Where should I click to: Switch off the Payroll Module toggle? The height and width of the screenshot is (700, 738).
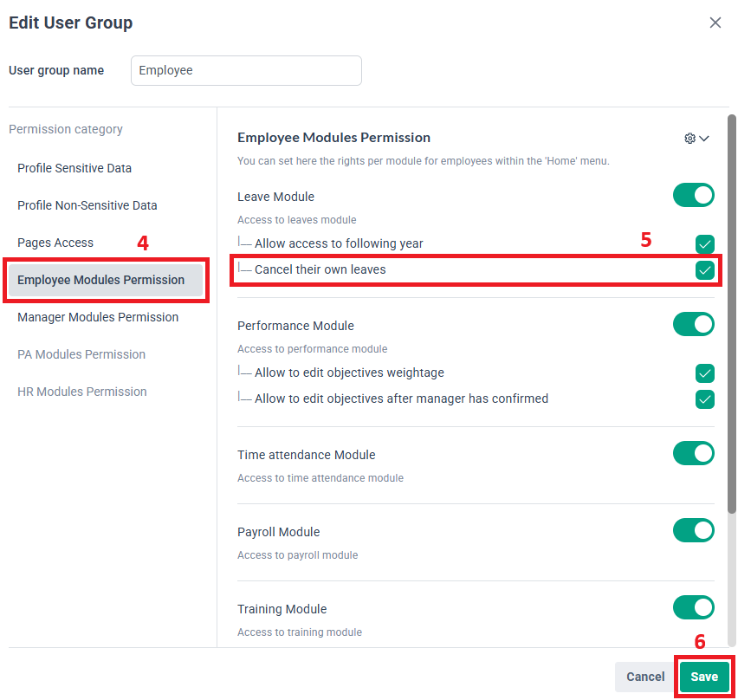[x=693, y=530]
